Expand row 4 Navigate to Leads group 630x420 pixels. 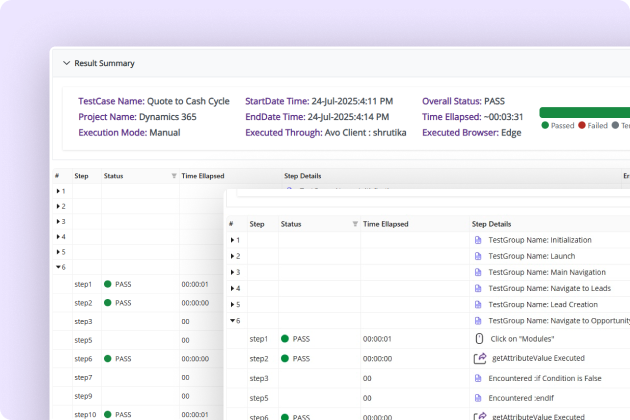pyautogui.click(x=233, y=288)
